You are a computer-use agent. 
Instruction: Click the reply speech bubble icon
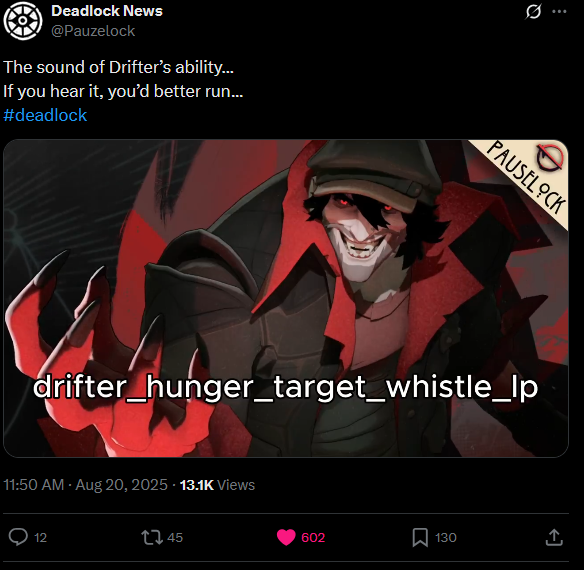coord(18,537)
